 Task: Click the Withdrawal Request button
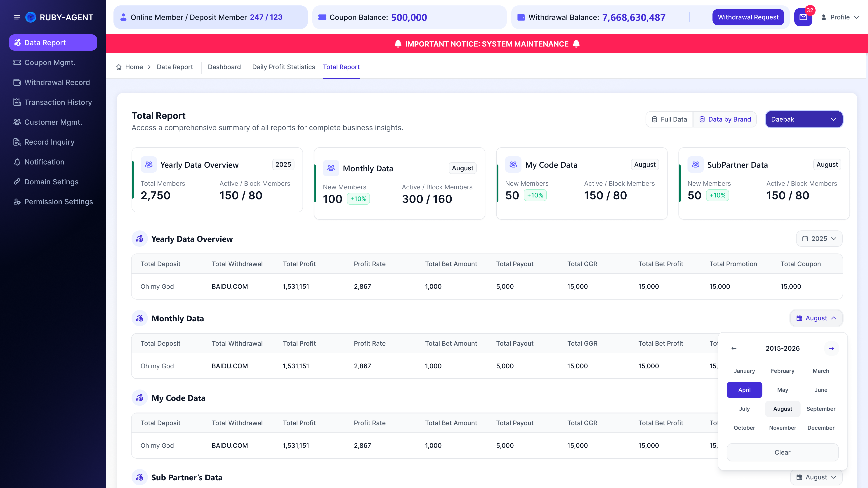pos(748,17)
